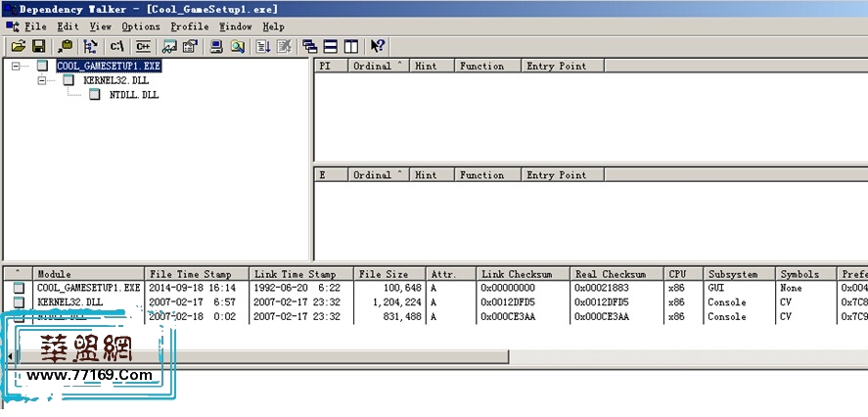
Task: Click the Open file toolbar icon
Action: (18, 46)
